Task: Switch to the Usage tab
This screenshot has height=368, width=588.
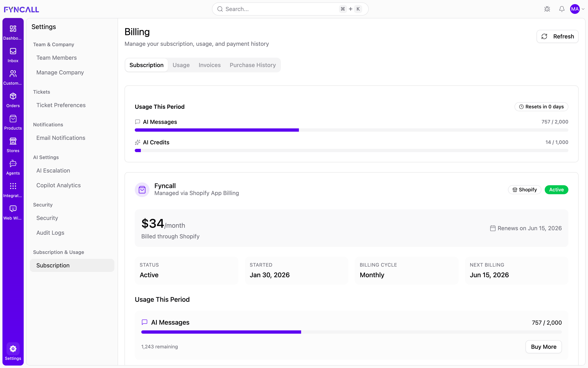Action: pyautogui.click(x=181, y=65)
